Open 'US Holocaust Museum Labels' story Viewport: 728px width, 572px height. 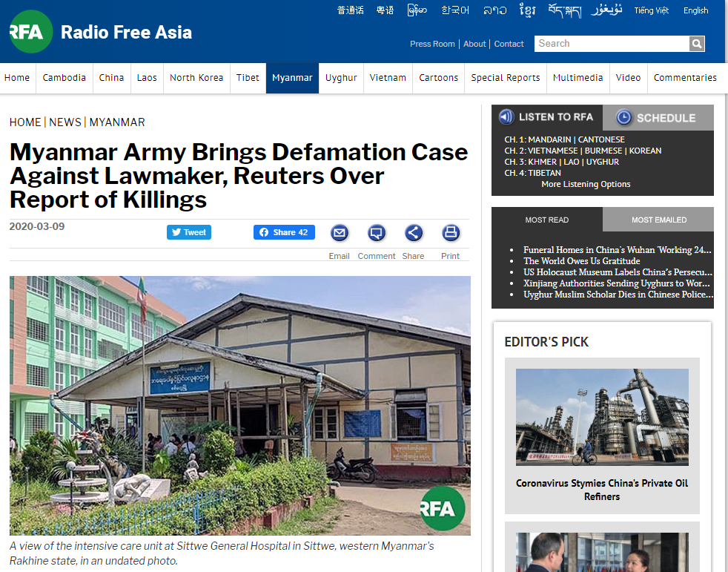618,272
